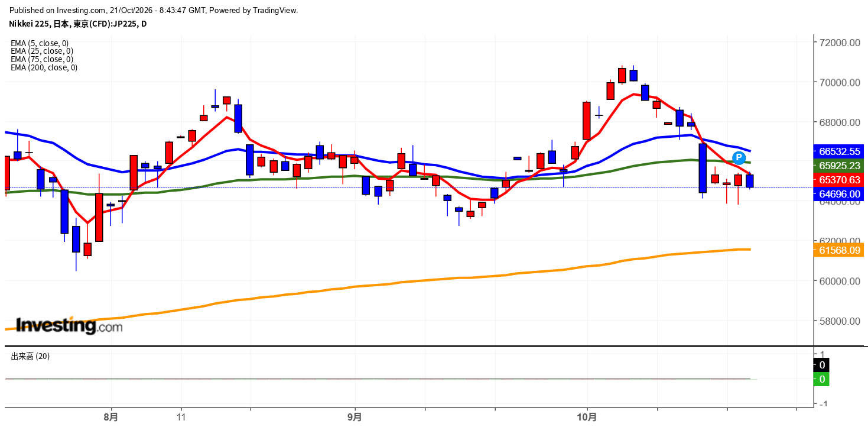Select the EMA (25, close, 0) legend
Screen dimensions: 868x427
pos(42,51)
